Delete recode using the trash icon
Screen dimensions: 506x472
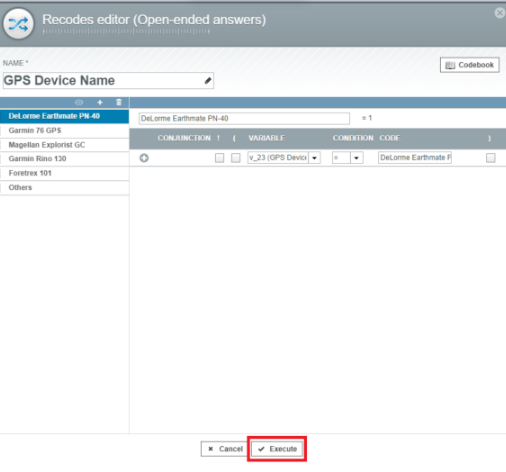click(119, 102)
